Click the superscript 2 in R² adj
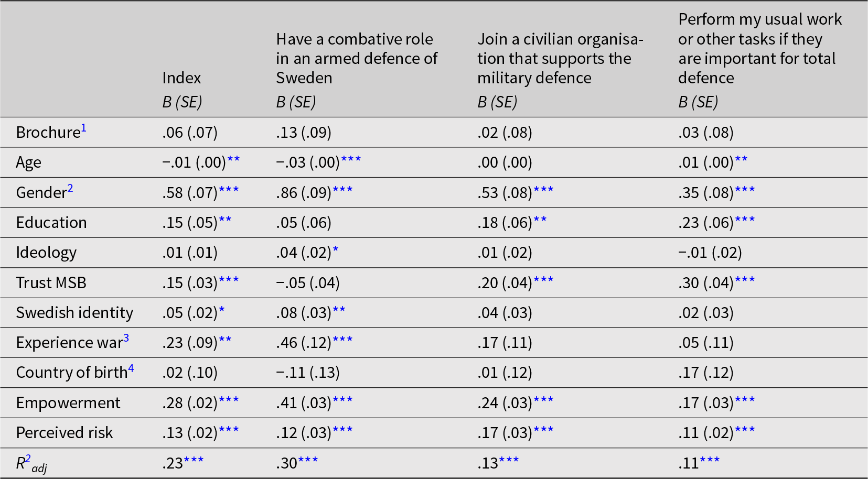This screenshot has width=868, height=479. (28, 459)
